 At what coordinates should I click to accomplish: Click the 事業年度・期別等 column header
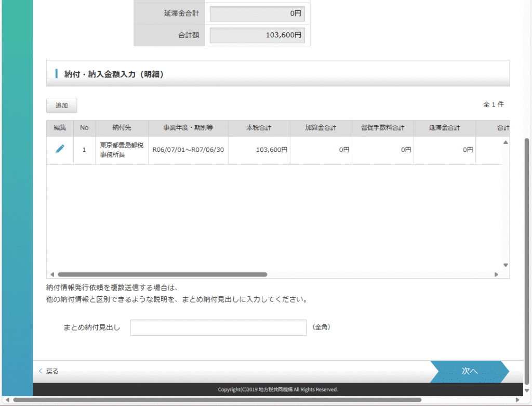pyautogui.click(x=188, y=128)
